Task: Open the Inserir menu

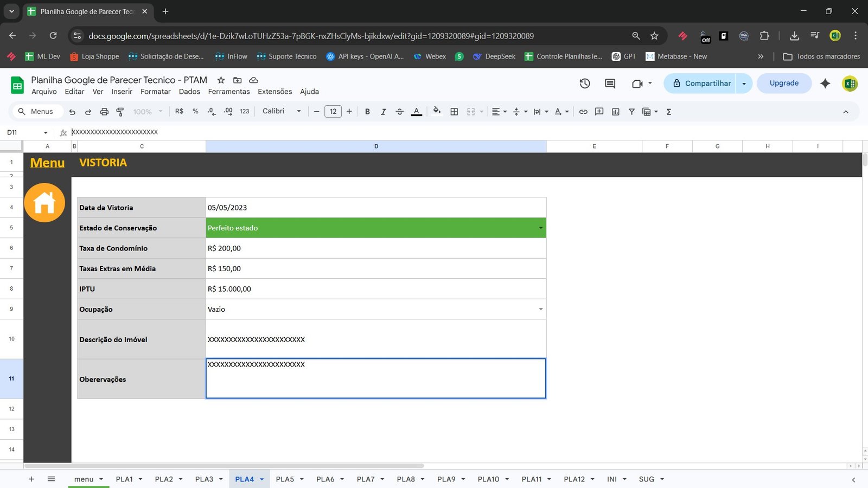Action: 122,91
